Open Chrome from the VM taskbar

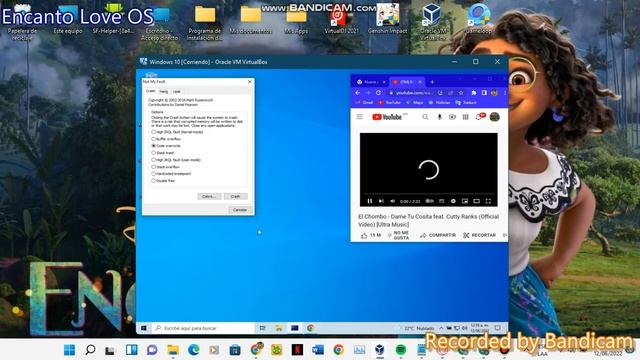311,328
